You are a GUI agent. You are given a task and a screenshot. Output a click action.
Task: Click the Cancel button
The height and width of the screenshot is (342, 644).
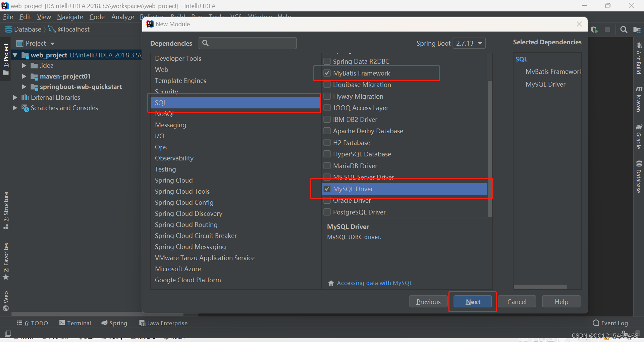coord(517,302)
